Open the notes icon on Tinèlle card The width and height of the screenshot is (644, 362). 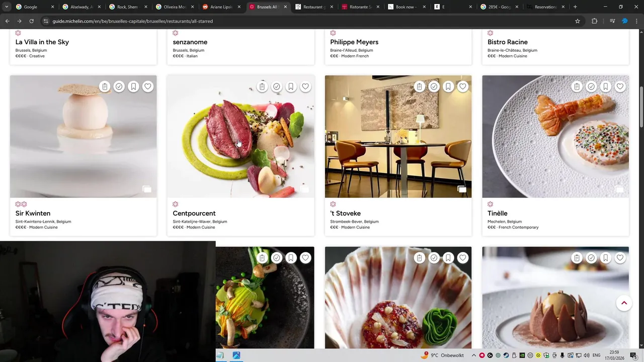[x=577, y=86]
